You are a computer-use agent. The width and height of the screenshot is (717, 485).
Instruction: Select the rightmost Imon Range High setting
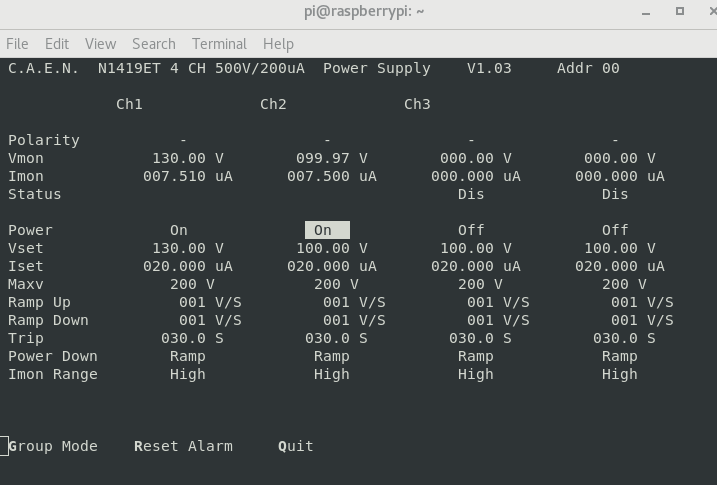[619, 374]
